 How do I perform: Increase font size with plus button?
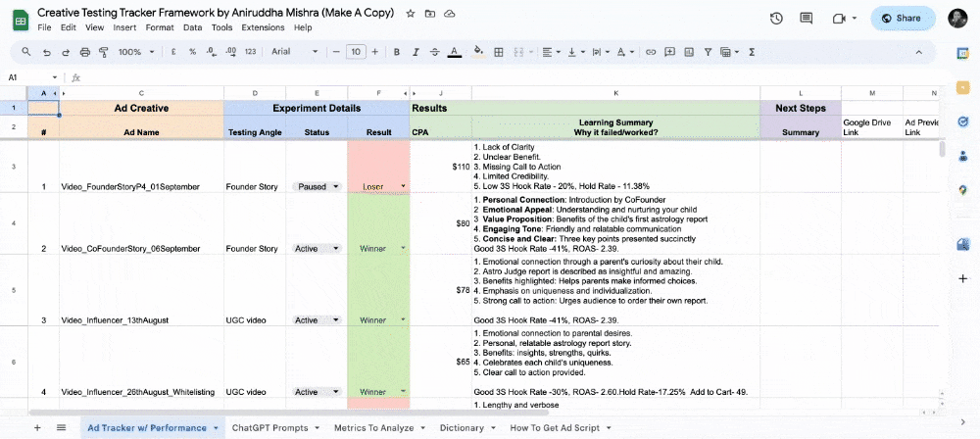[x=374, y=52]
